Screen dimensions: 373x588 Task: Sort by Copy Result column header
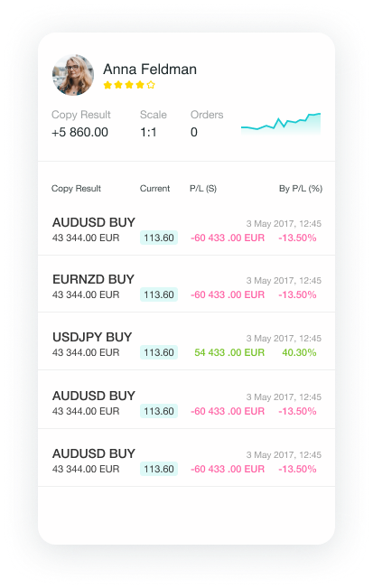pyautogui.click(x=76, y=188)
